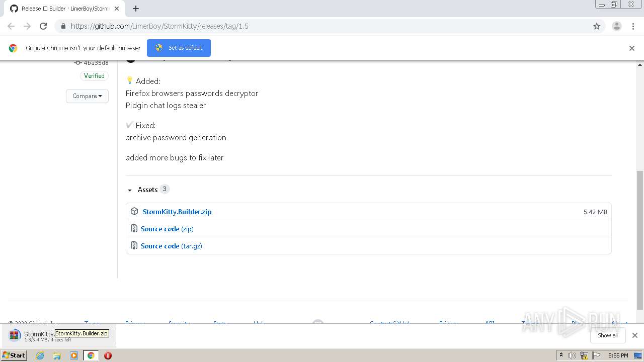
Task: Download Source code (zip)
Action: [167, 229]
